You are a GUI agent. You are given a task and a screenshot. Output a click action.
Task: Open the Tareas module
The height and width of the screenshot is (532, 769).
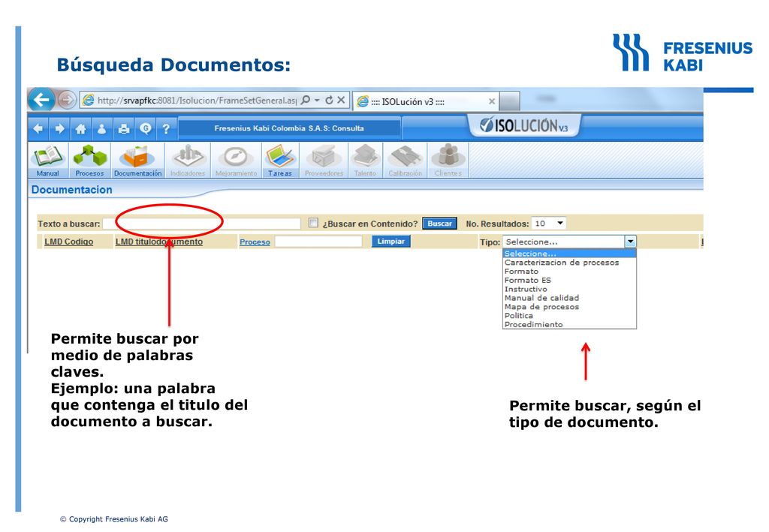280,160
